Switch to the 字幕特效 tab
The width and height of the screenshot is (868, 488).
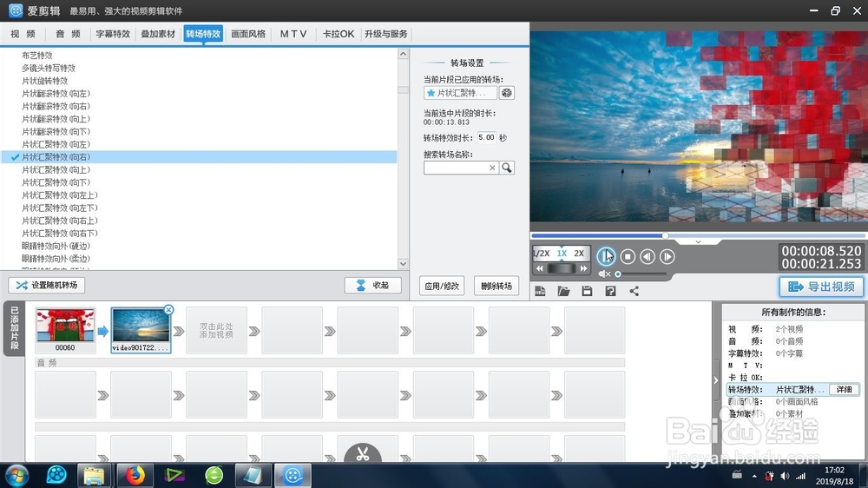click(x=113, y=34)
